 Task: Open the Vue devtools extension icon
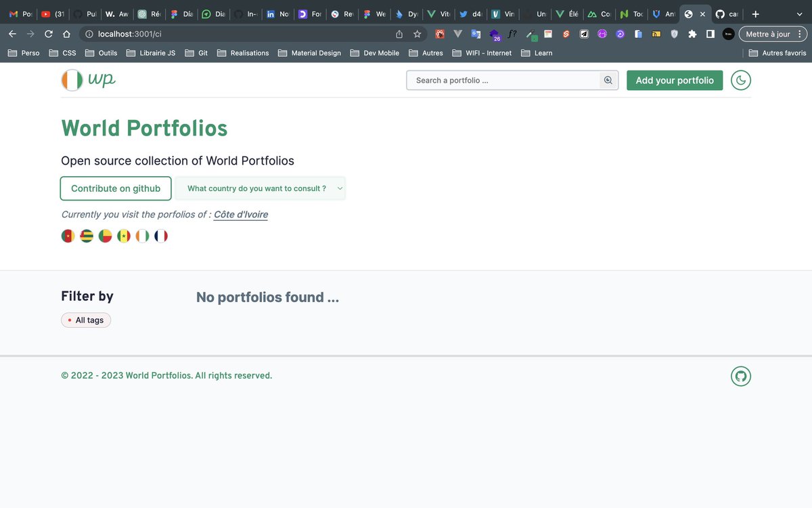click(x=458, y=34)
